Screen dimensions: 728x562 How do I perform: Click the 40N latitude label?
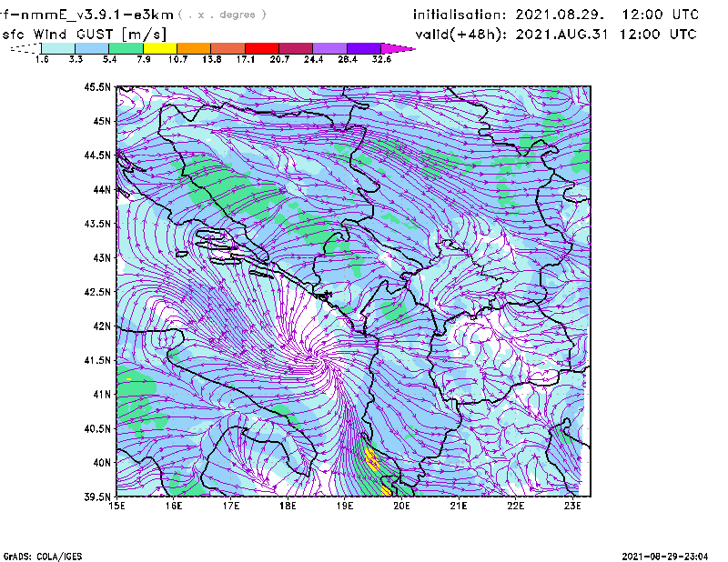tap(102, 463)
